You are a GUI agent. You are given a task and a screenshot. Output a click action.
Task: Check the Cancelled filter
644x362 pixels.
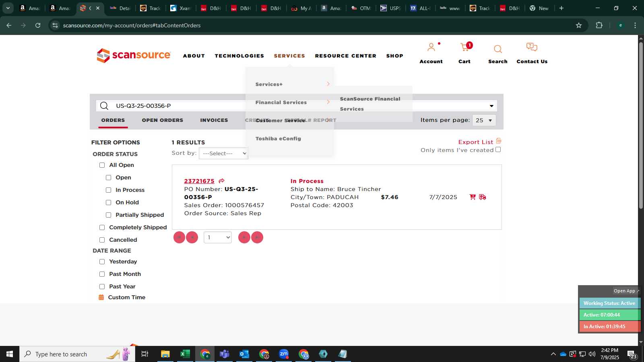[102, 240]
